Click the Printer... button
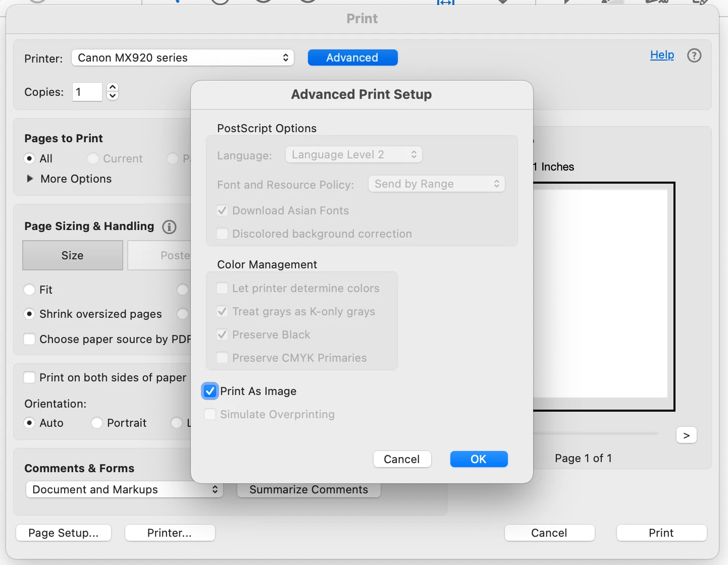This screenshot has height=565, width=728. pos(170,533)
